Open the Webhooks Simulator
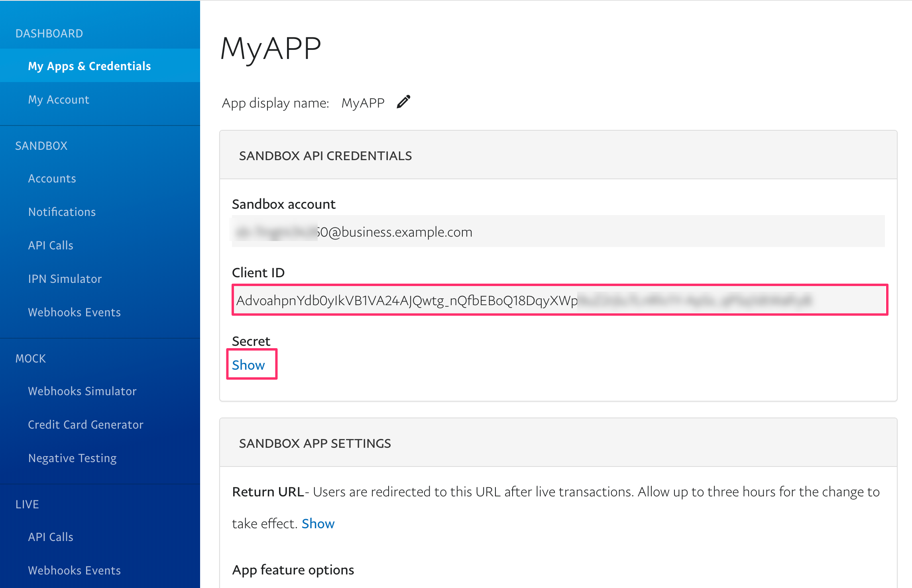Viewport: 912px width, 588px height. 82,391
